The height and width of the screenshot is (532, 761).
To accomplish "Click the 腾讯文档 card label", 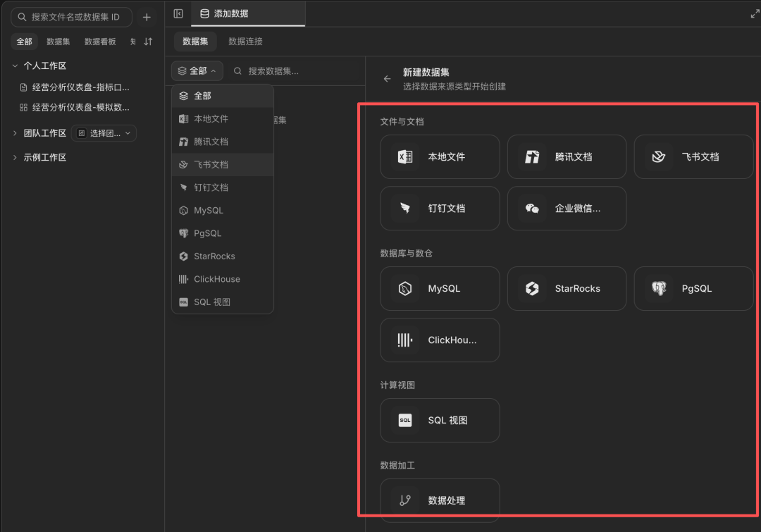I will (574, 157).
